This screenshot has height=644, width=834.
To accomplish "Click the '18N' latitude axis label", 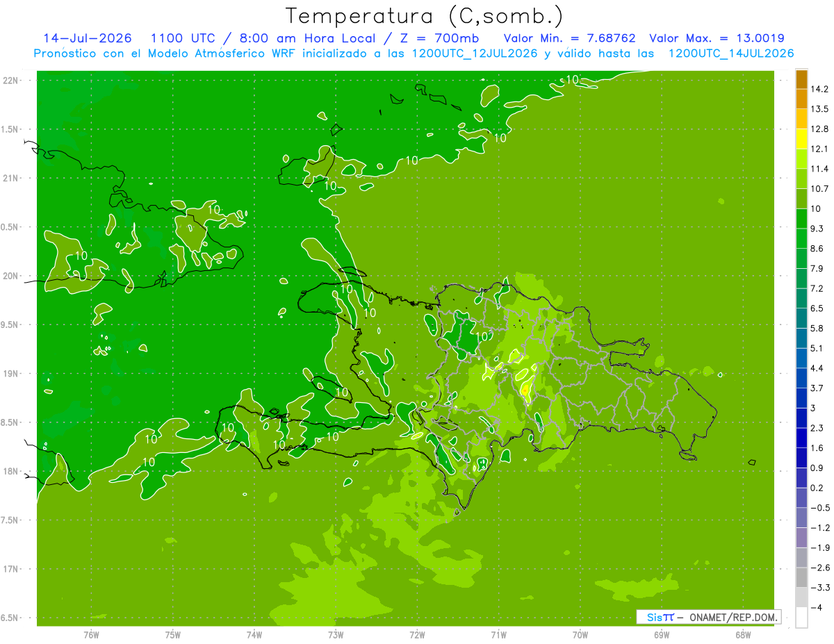I will click(x=10, y=472).
